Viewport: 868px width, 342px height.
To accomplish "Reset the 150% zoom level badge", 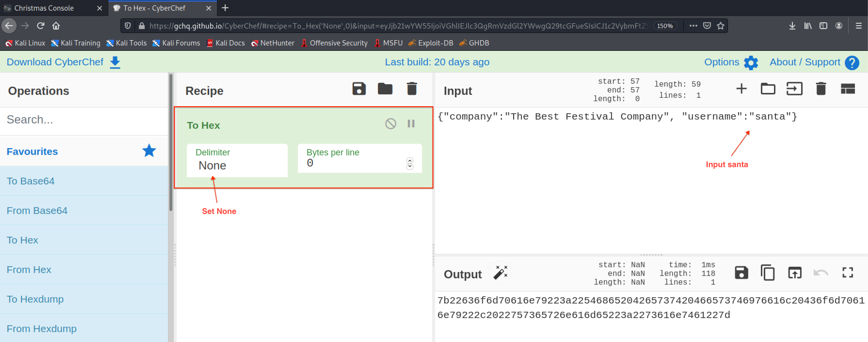I will pyautogui.click(x=665, y=26).
